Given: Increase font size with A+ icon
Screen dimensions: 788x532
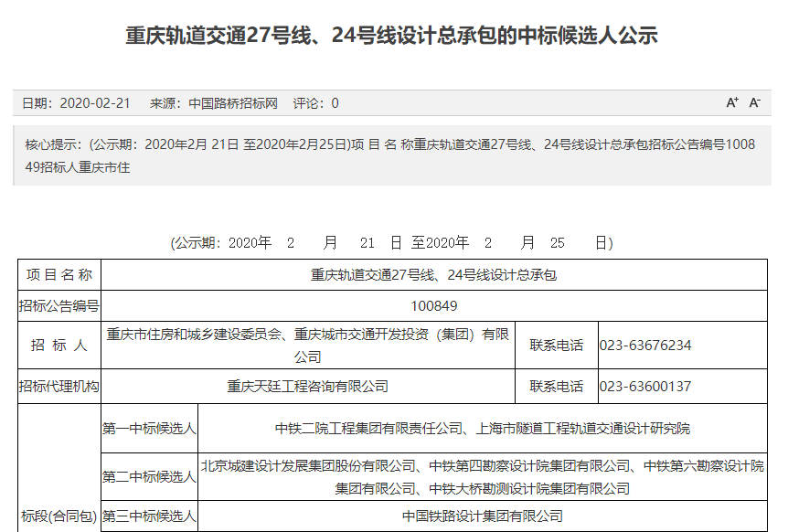Looking at the screenshot, I should (732, 102).
